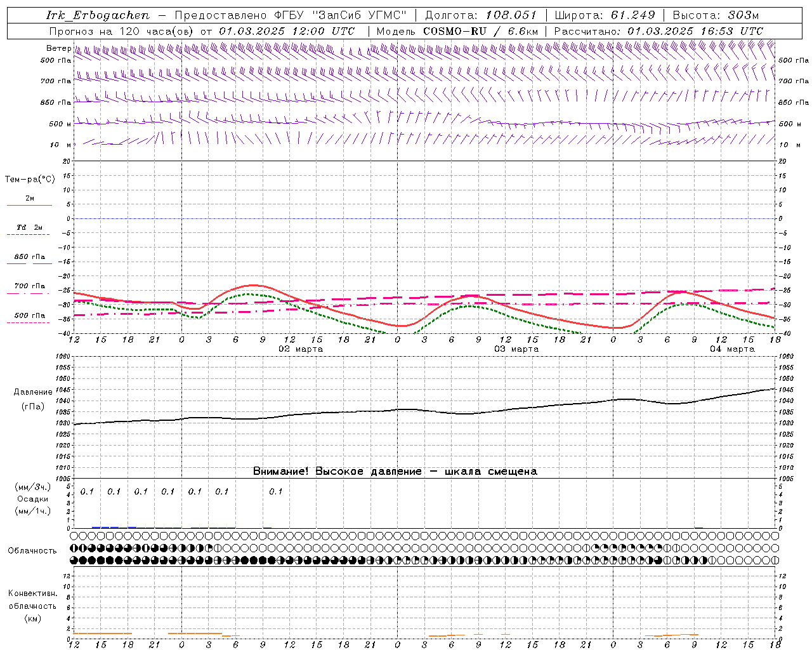The width and height of the screenshot is (812, 650).
Task: Select the "02 марта" date label
Action: tap(301, 349)
